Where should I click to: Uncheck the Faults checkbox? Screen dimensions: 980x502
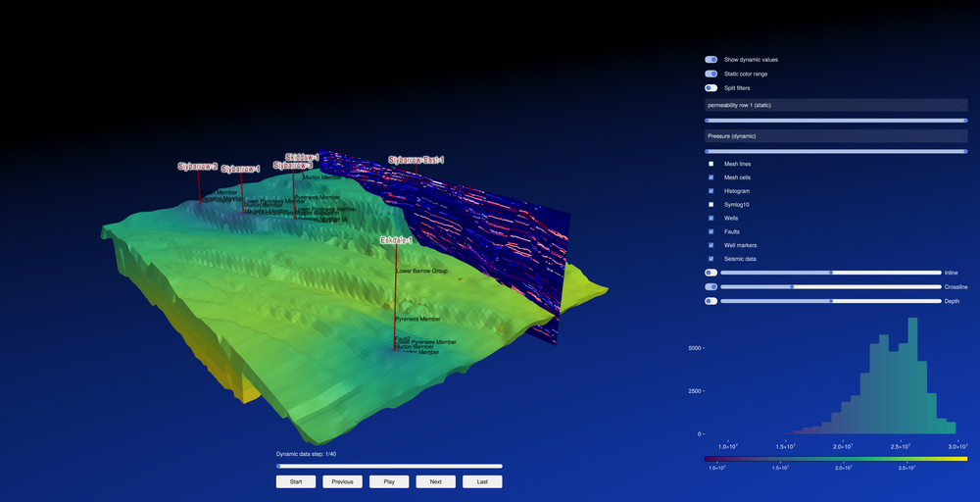pos(710,231)
